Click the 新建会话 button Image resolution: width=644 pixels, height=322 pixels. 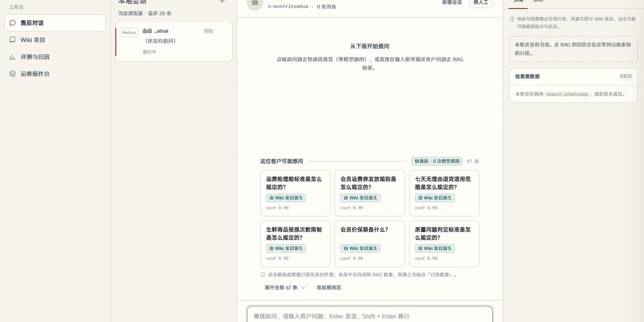click(452, 3)
